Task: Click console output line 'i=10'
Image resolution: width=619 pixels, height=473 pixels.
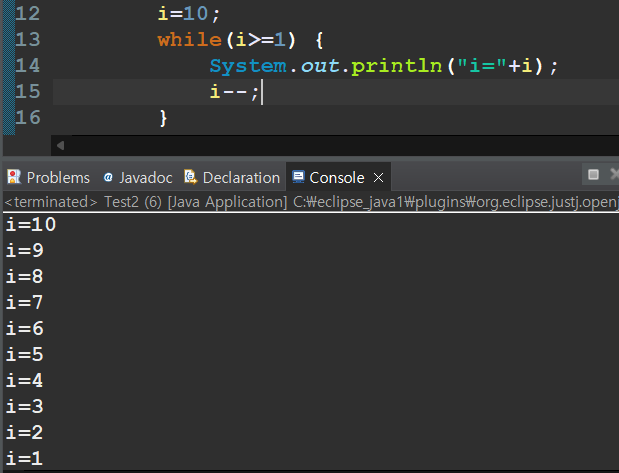Action: [x=31, y=225]
